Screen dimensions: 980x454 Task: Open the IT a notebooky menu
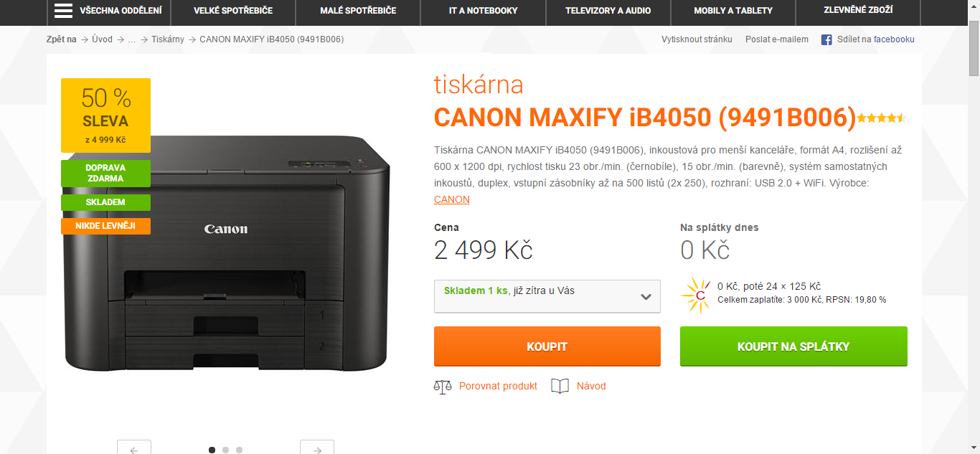[x=483, y=11]
